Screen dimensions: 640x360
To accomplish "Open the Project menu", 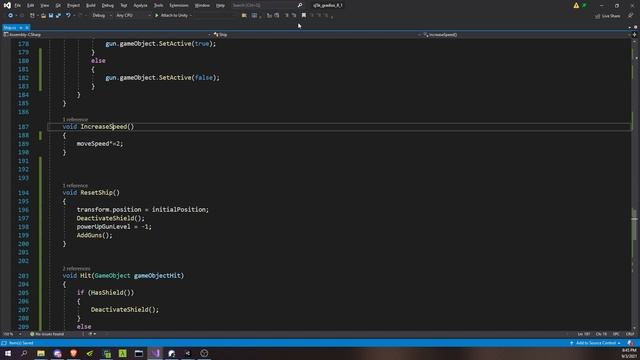I will coord(73,5).
